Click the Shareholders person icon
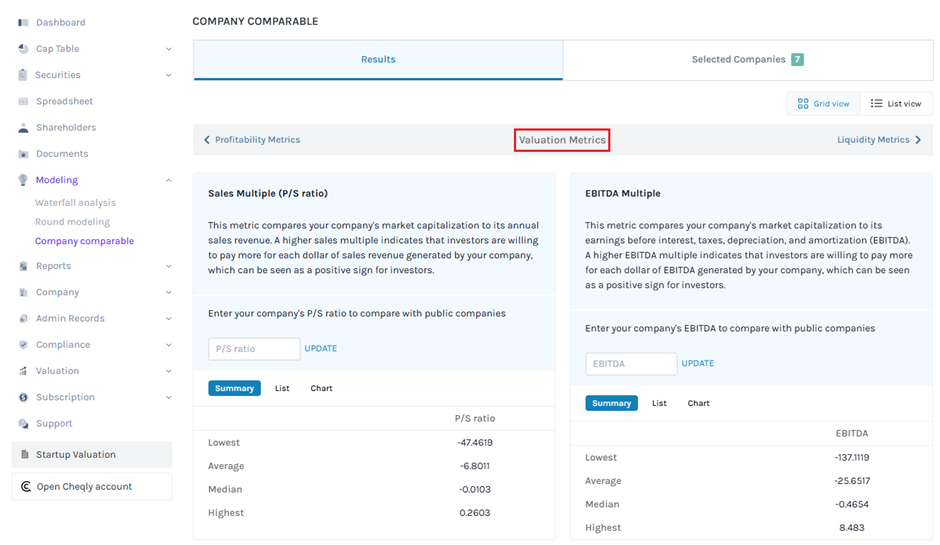Viewport: 940px width, 545px height. click(23, 128)
